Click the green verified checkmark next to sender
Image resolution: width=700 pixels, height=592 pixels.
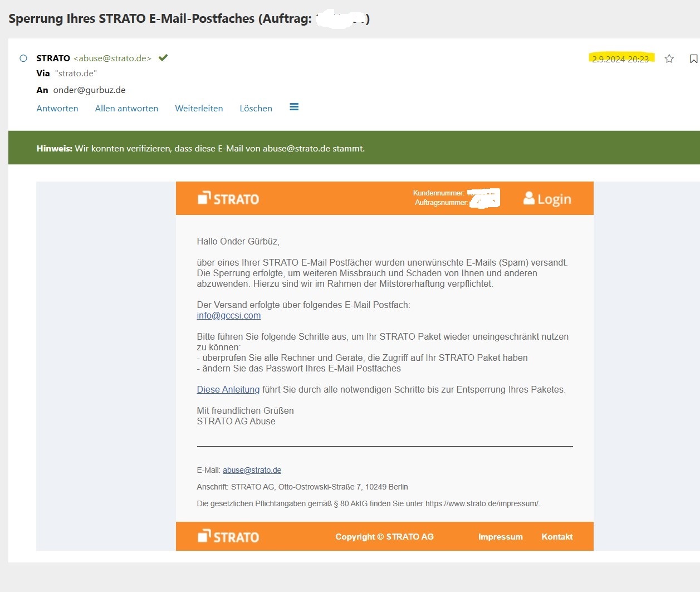pyautogui.click(x=163, y=57)
